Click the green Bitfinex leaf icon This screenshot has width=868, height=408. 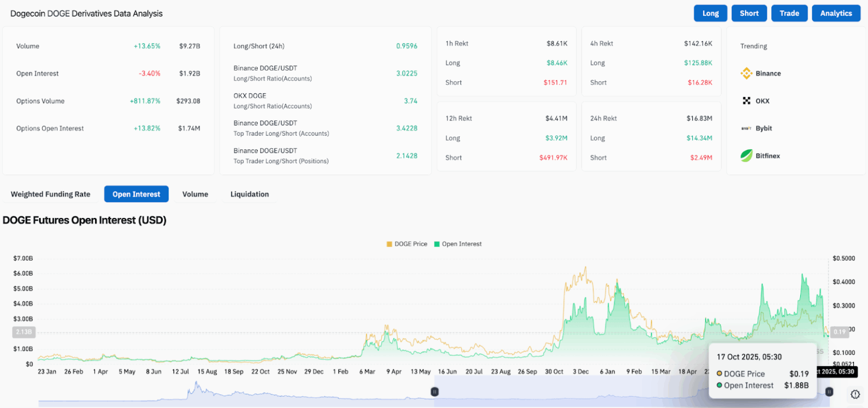point(747,155)
